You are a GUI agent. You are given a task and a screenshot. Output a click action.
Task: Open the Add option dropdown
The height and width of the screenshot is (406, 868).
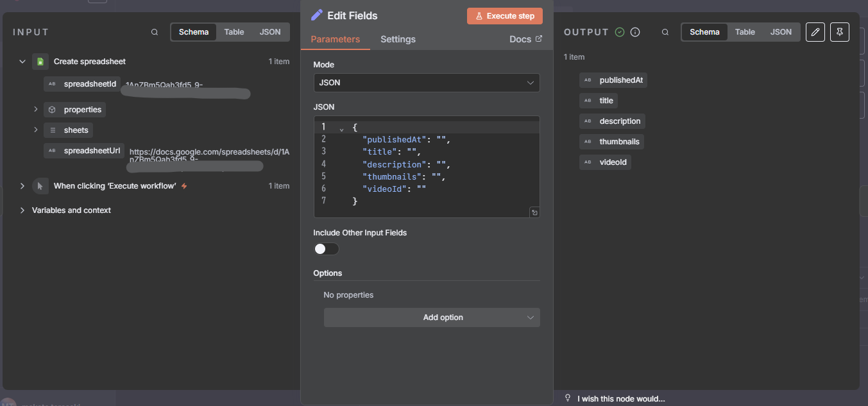432,317
